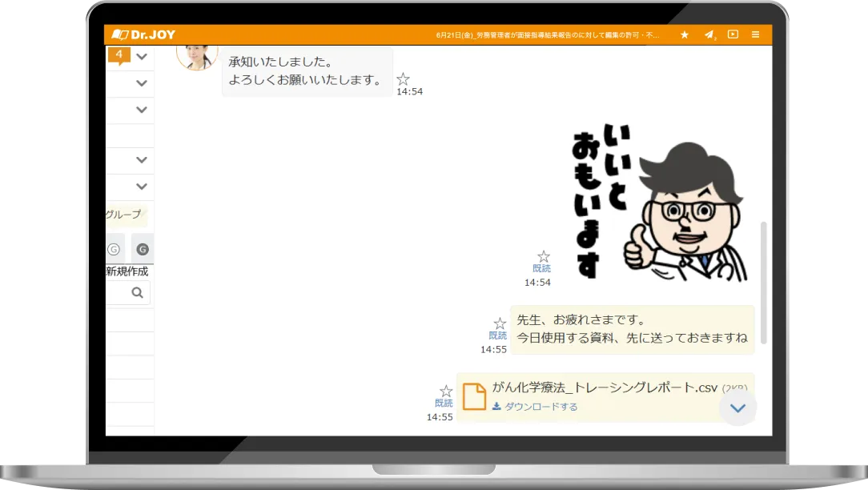Click the 承知いたしました message bubble
The width and height of the screenshot is (868, 490).
(307, 71)
